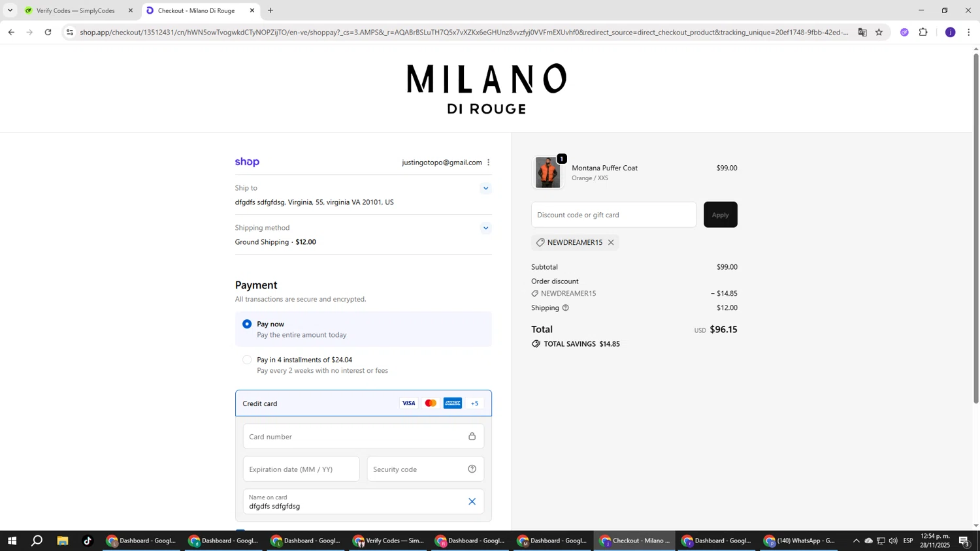This screenshot has height=551, width=980.
Task: Open the notification center icon
Action: [x=964, y=541]
